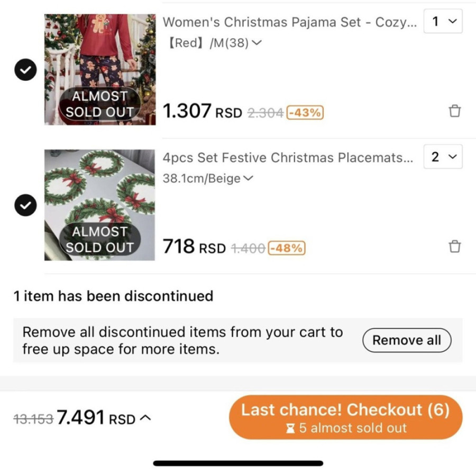Tap Almost Sold Out badge on pajama image
Viewport: 476px width, 475px height.
[x=99, y=104]
